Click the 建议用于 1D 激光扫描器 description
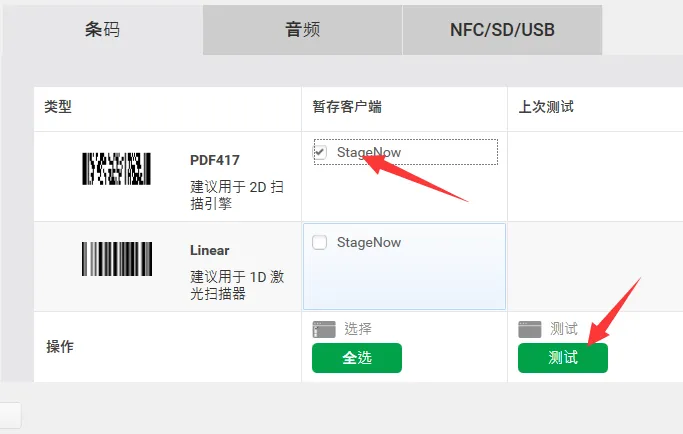The height and width of the screenshot is (434, 683). (237, 285)
